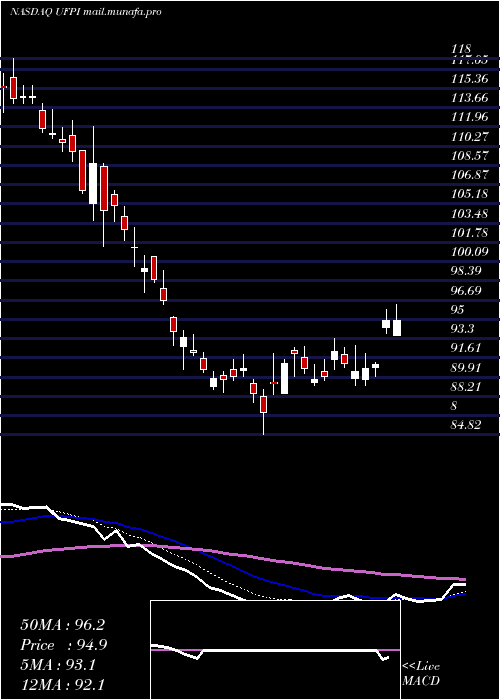The height and width of the screenshot is (700, 500).
Task: Click the 113.66 price axis label
Action: (470, 98)
